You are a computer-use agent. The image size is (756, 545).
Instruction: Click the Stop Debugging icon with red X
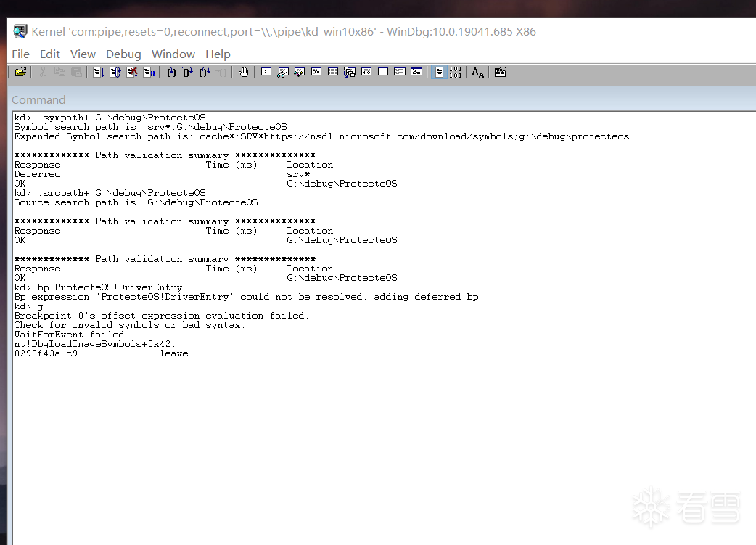coord(132,73)
